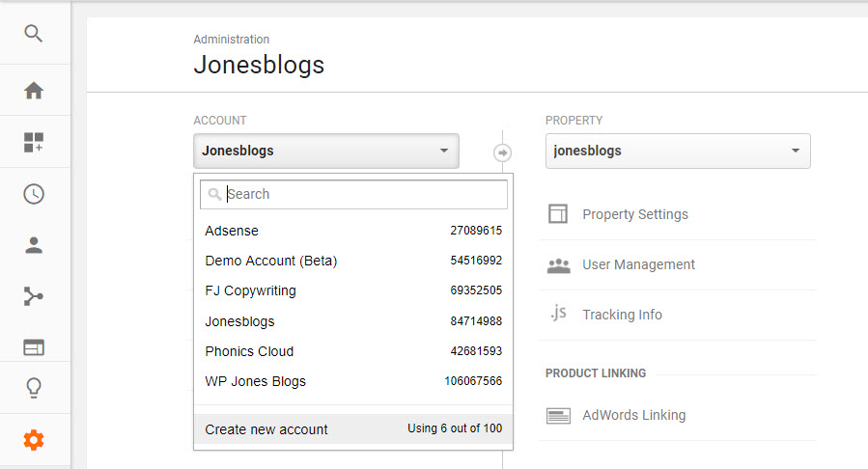Screen dimensions: 868x469
Task: Click the .js Tracking Info icon
Action: [x=558, y=313]
